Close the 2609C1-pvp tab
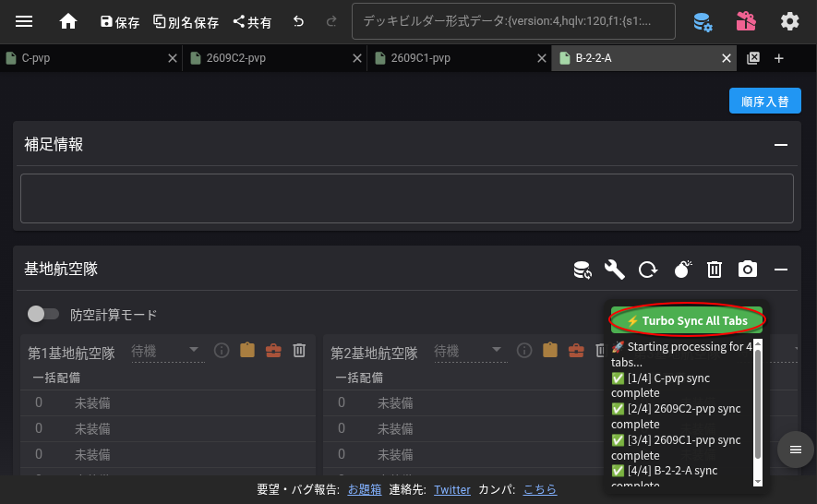The height and width of the screenshot is (504, 817). 542,58
